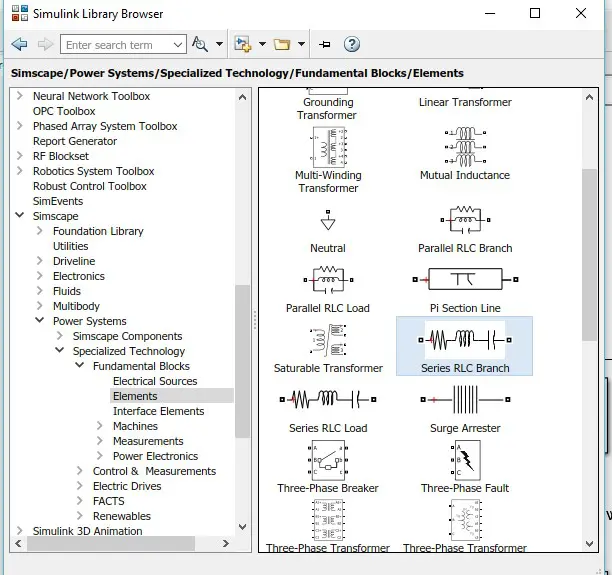Select the Series RLC Load block
Image resolution: width=612 pixels, height=575 pixels.
click(x=328, y=400)
